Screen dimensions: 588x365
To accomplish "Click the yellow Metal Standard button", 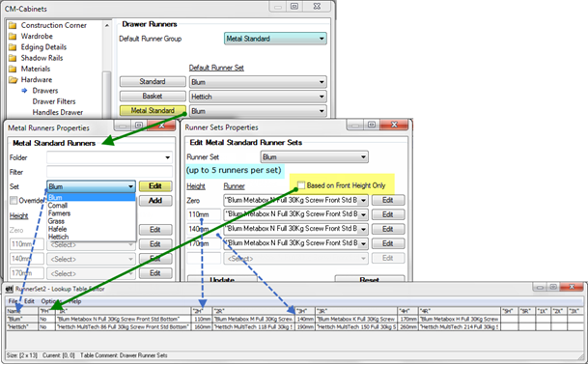I will coord(153,110).
